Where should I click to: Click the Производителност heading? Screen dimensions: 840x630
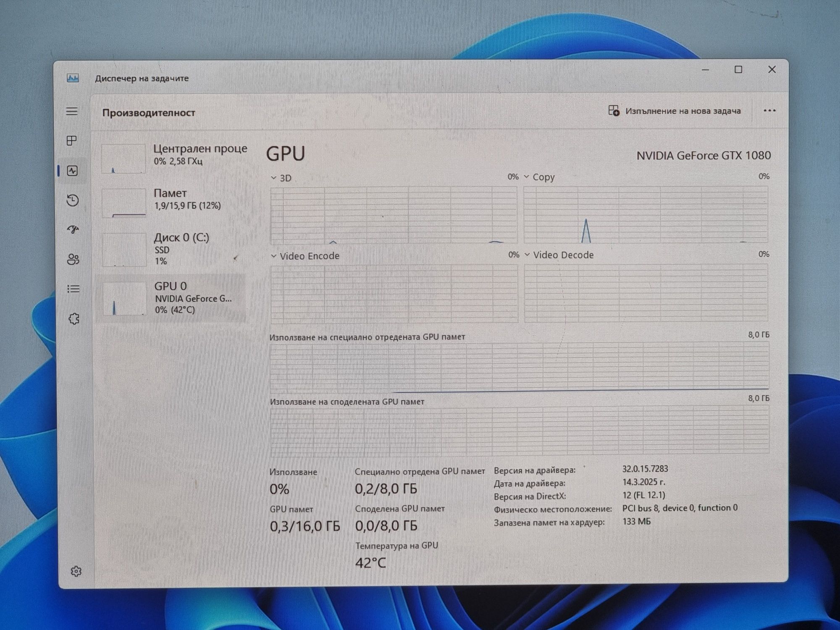tap(149, 113)
